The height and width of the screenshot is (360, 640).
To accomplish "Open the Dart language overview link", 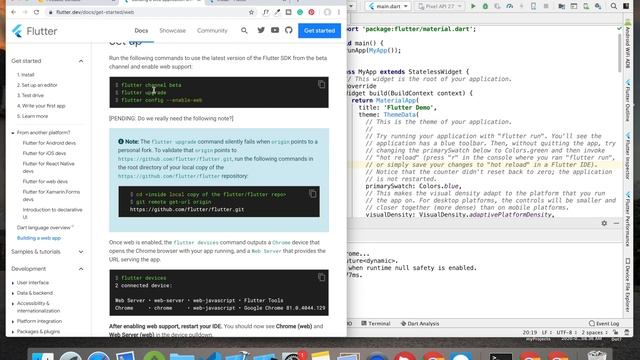I will coord(45,228).
